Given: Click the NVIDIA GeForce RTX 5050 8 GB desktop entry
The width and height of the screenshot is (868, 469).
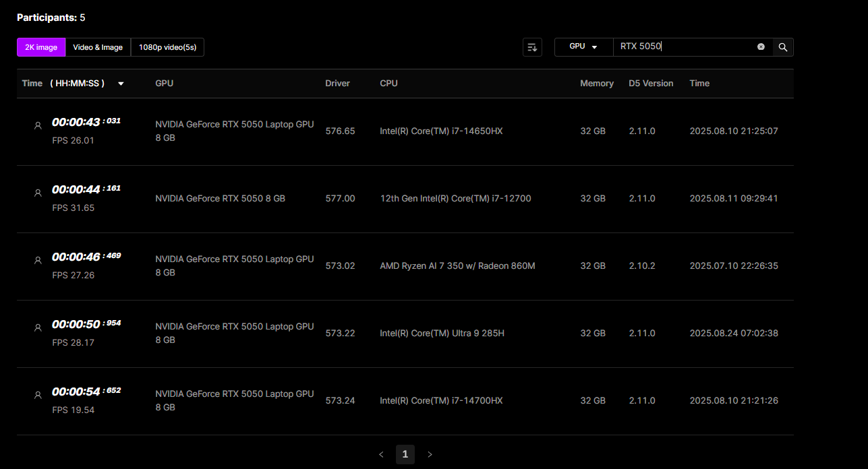Looking at the screenshot, I should click(x=220, y=199).
